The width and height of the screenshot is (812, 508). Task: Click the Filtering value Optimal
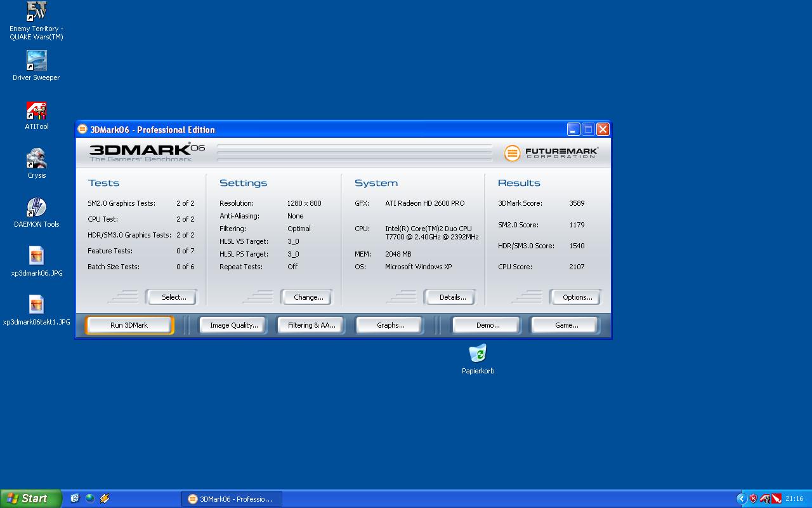(x=299, y=229)
